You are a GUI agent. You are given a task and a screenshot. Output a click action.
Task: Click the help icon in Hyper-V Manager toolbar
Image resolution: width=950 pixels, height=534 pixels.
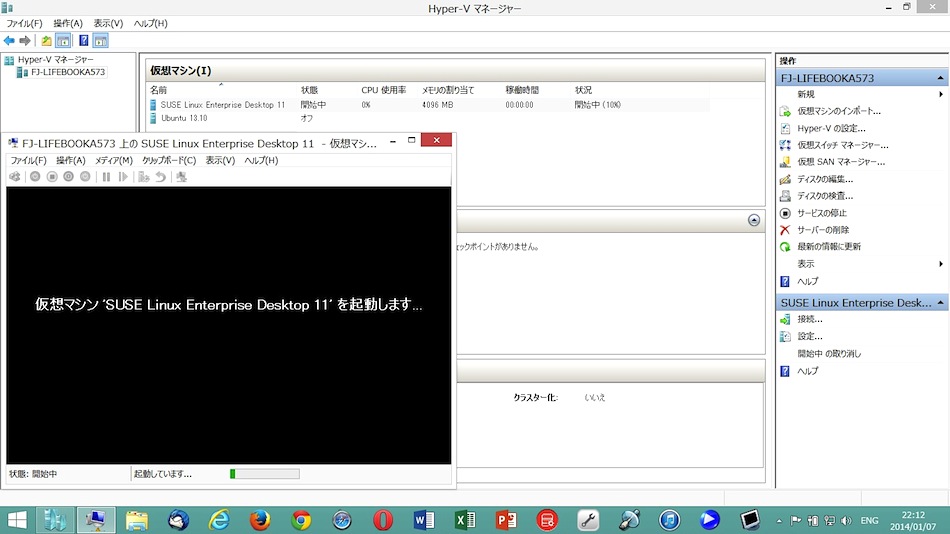84,41
